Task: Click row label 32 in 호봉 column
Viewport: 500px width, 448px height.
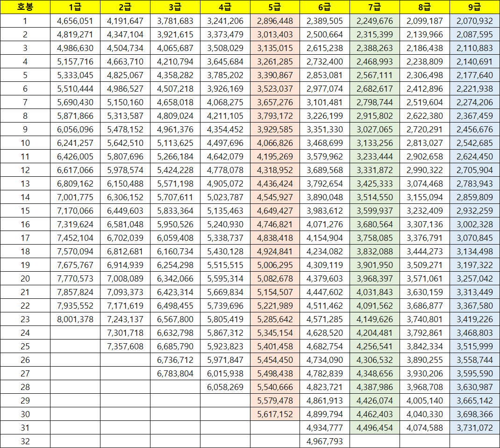Action: click(25, 441)
